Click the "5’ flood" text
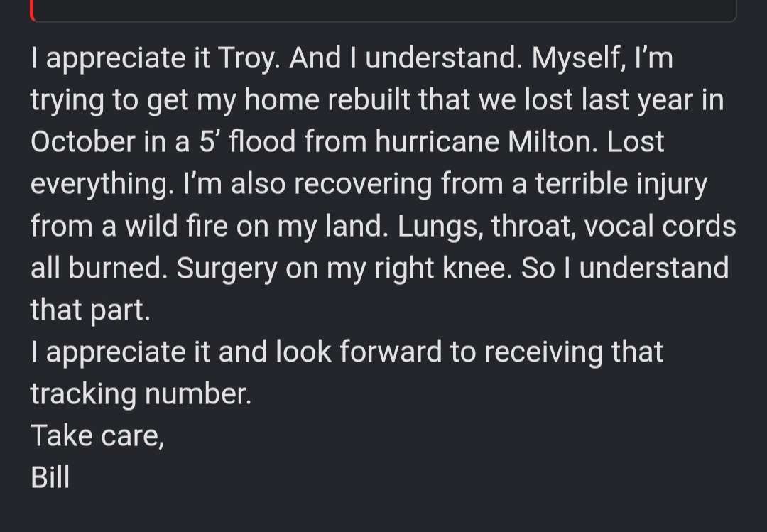Viewport: 767px width, 532px height. coord(248,142)
